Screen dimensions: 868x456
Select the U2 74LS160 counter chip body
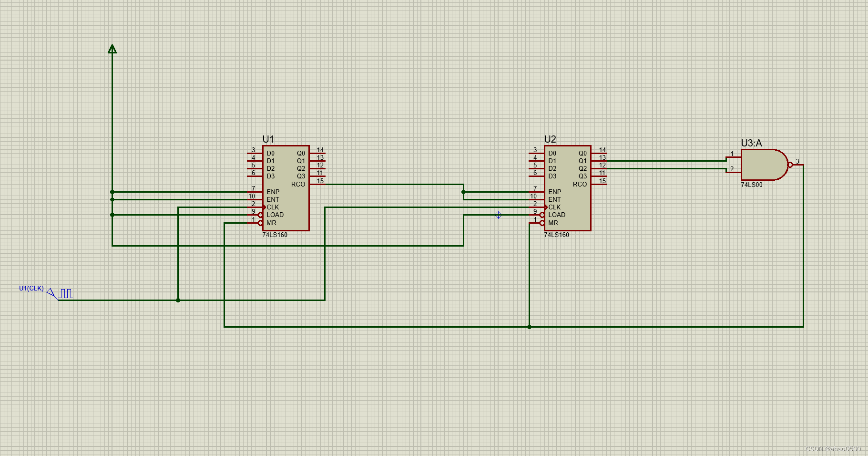pos(567,188)
